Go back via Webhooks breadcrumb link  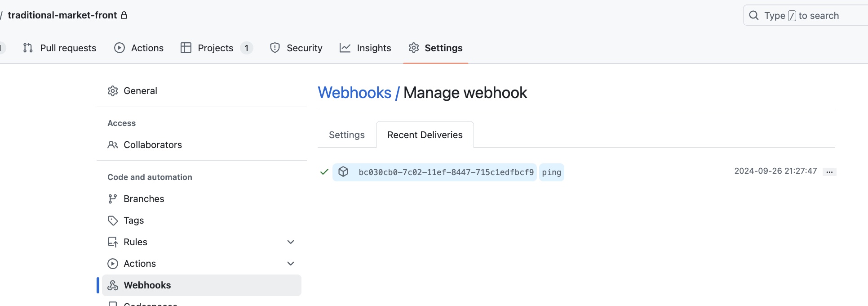pos(354,93)
